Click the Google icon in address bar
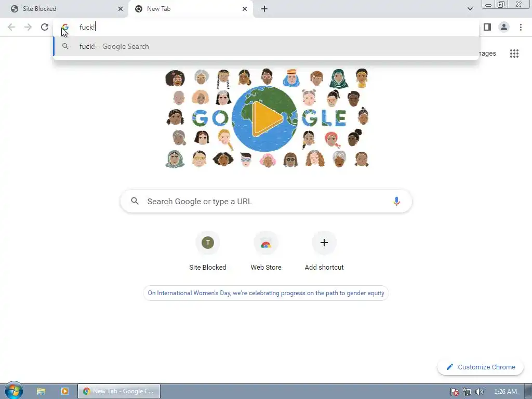 65,27
